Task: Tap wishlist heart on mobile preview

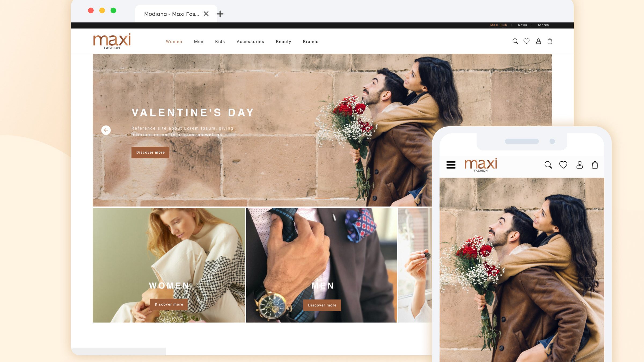Action: pyautogui.click(x=563, y=165)
